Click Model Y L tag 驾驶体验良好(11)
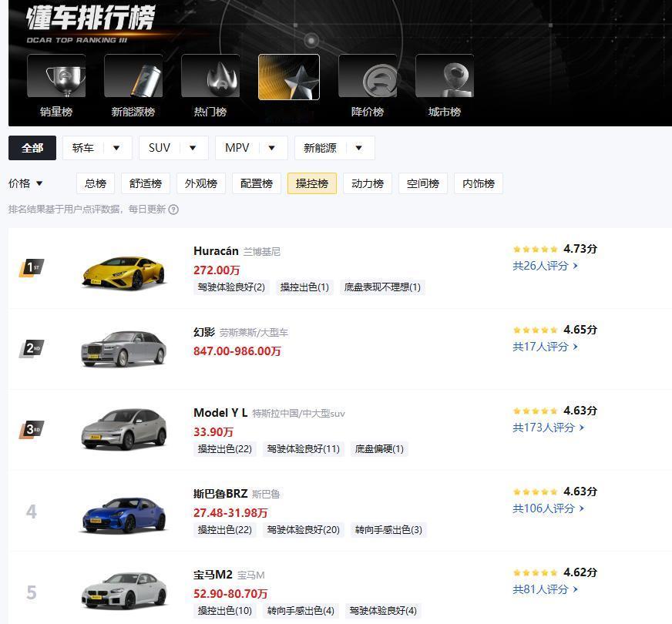Screen dimensions: 672x624 pyautogui.click(x=304, y=449)
